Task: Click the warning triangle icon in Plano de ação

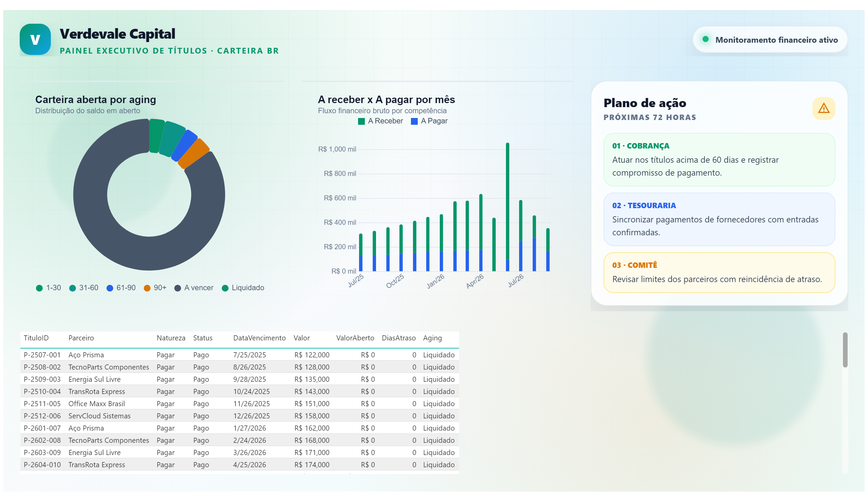Action: point(824,108)
